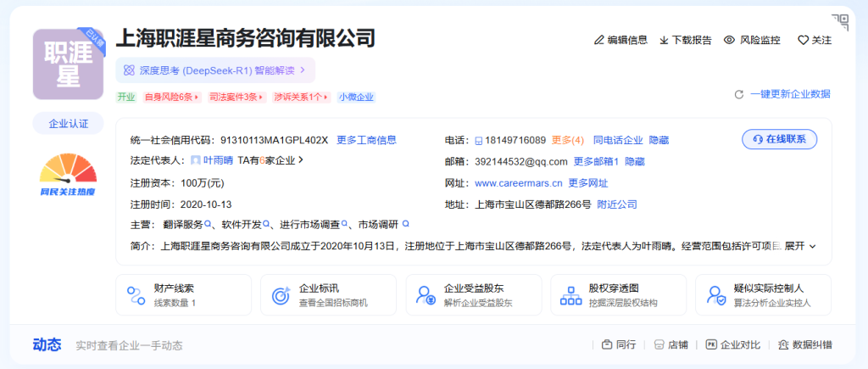The image size is (868, 369).
Task: Open the 同行 tab
Action: (619, 345)
